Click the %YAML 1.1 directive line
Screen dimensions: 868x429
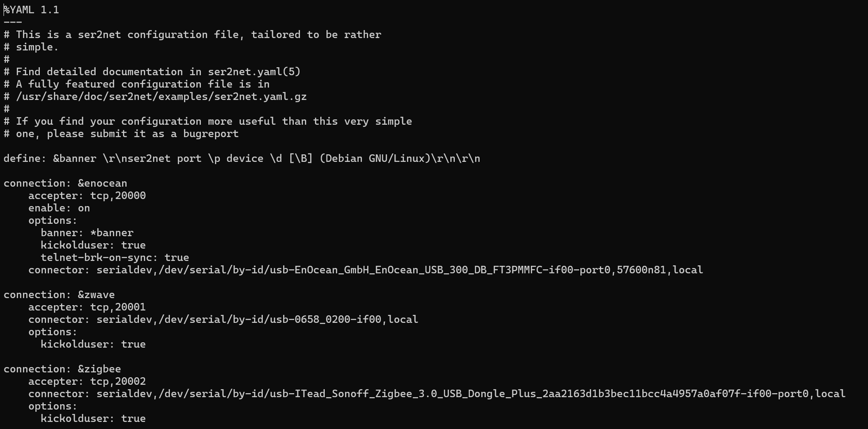(31, 10)
